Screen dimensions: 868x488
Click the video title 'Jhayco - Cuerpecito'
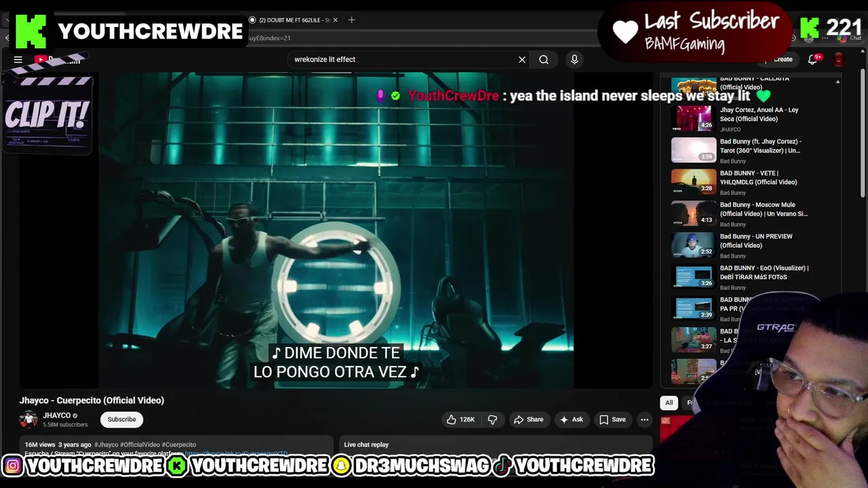coord(92,401)
